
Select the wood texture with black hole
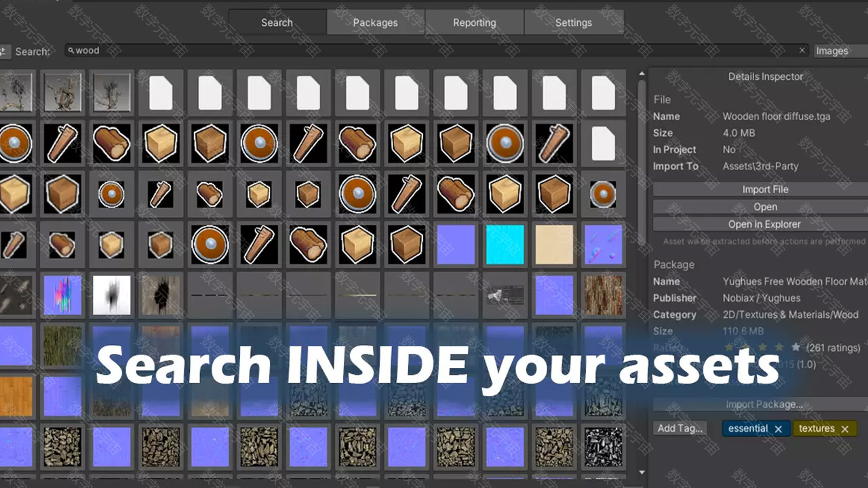161,295
